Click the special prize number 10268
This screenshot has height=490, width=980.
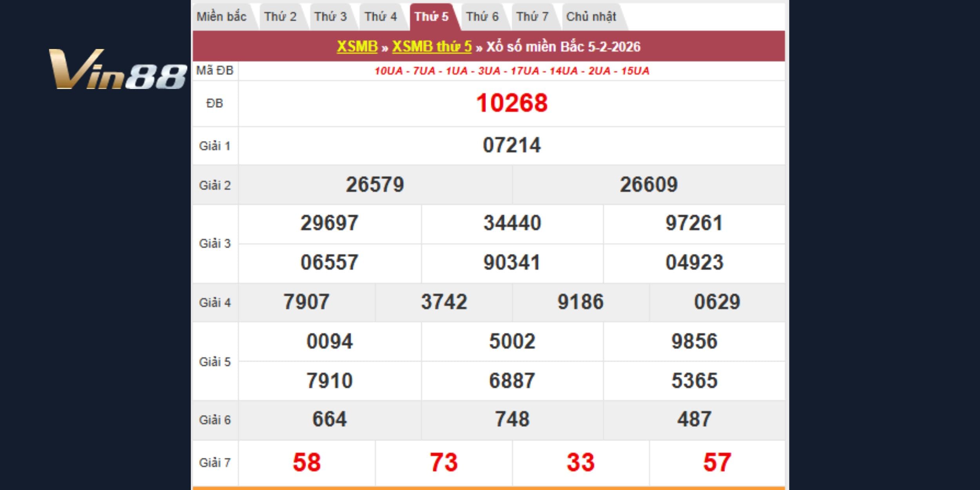click(512, 103)
